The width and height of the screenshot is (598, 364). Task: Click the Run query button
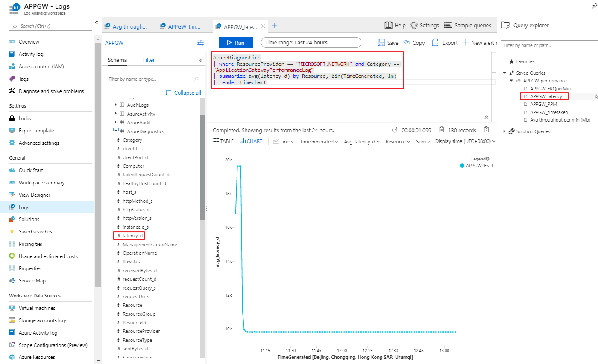(236, 43)
